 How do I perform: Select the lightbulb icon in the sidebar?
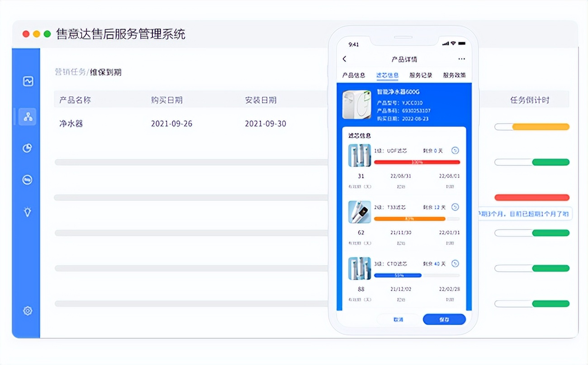[27, 211]
